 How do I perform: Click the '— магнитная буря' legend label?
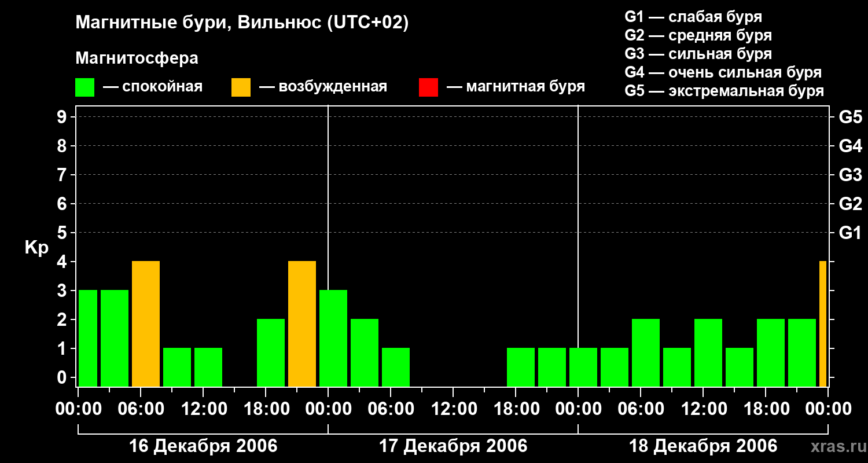(516, 87)
